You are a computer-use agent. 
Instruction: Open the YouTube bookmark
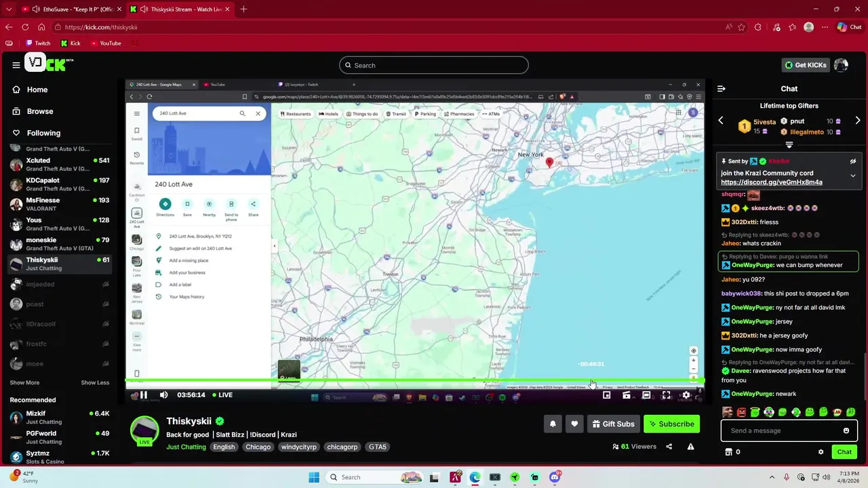click(x=105, y=43)
